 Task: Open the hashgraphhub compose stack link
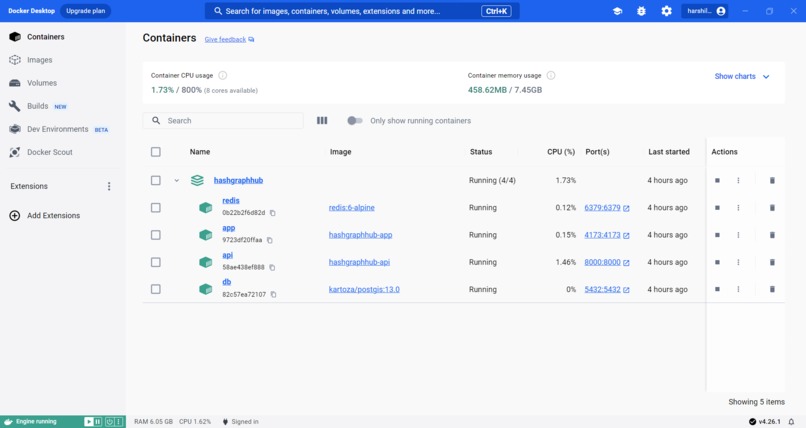(238, 180)
